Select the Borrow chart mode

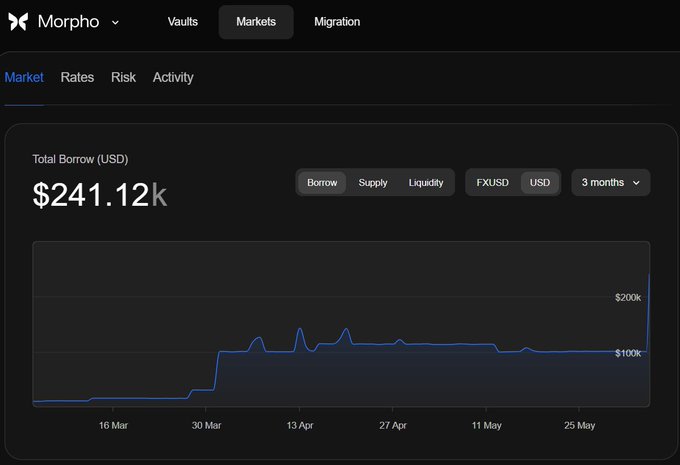click(x=322, y=183)
